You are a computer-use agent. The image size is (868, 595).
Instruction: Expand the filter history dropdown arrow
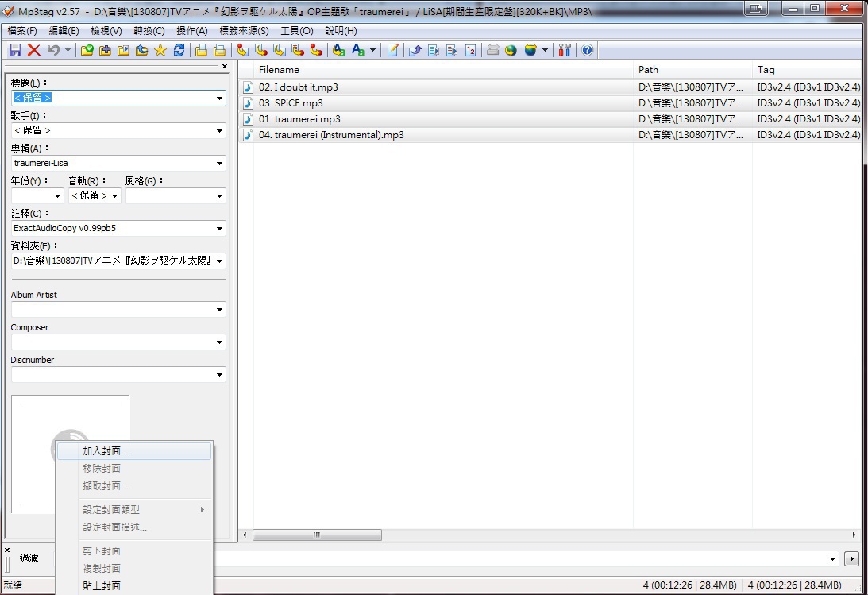click(832, 559)
